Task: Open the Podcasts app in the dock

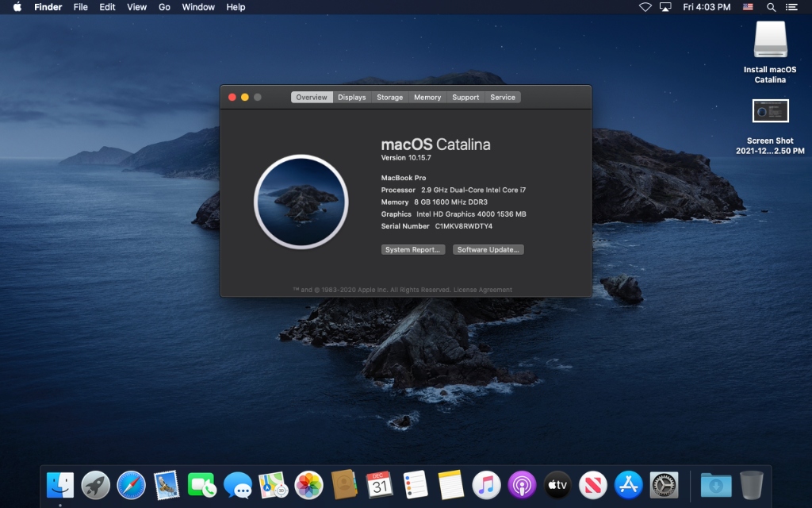Action: [x=522, y=484]
